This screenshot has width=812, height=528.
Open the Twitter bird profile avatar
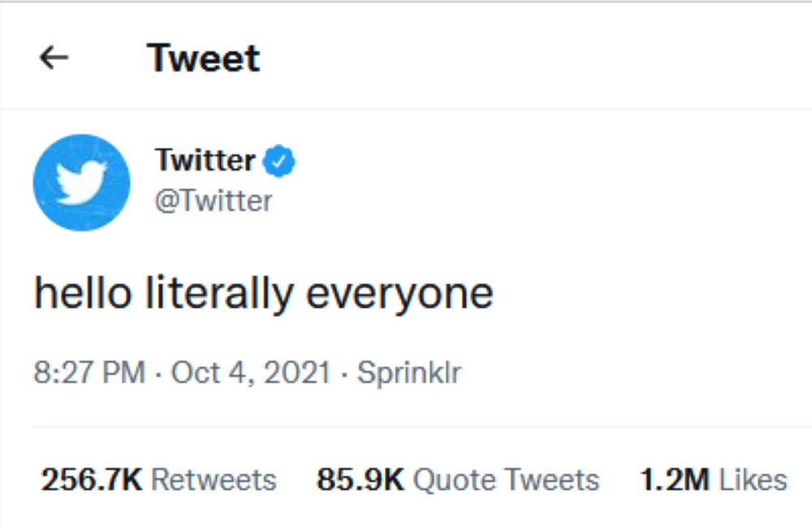pos(81,183)
